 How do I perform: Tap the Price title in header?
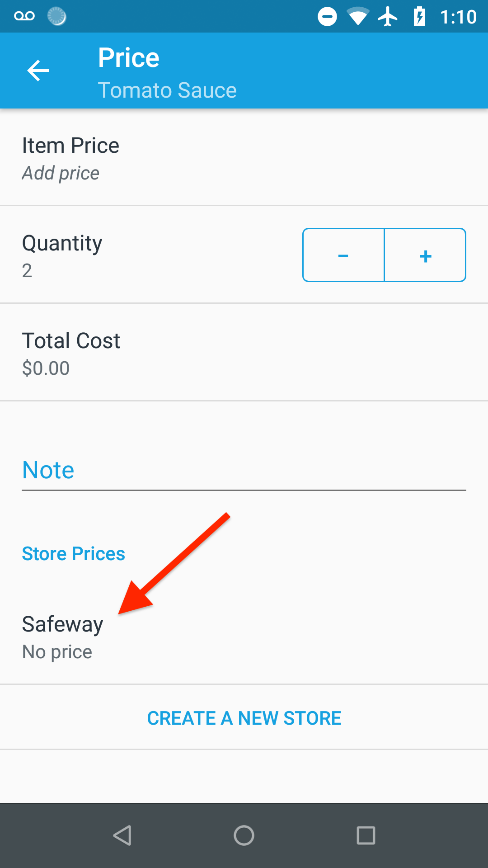[x=129, y=58]
